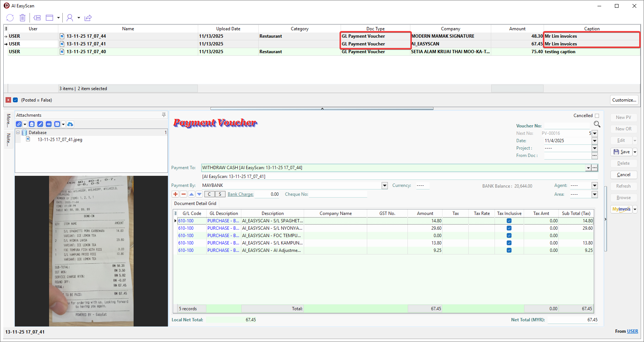Screen dimensions: 644x342
Task: Click the cloud upload icon in Attachments
Action: 70,124
